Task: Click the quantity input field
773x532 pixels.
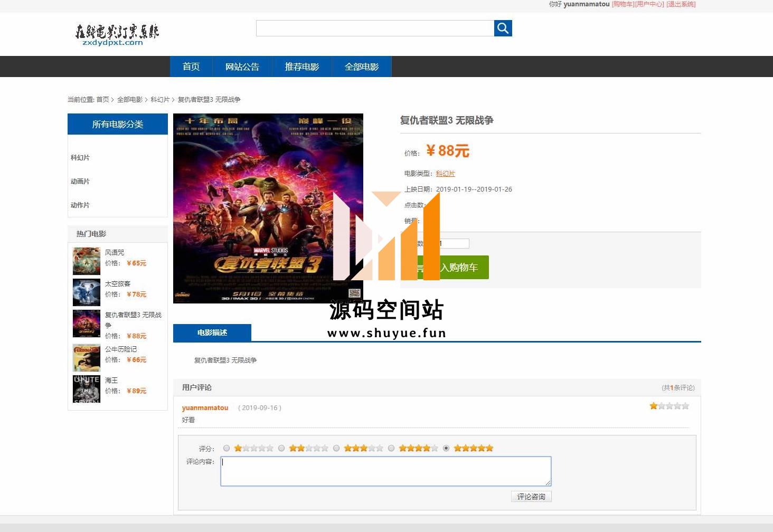Action: tap(453, 244)
